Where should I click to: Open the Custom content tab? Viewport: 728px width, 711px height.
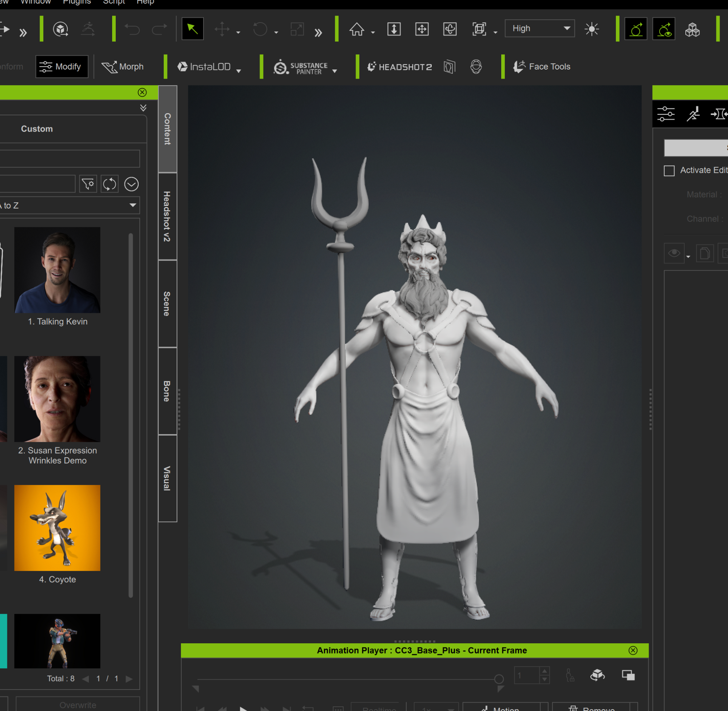pos(37,129)
